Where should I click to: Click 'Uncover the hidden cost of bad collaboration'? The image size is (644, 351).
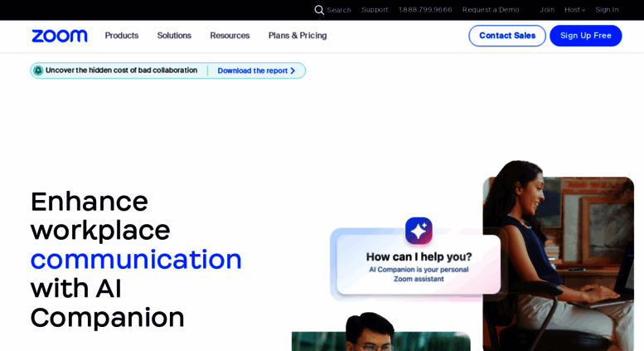point(121,71)
